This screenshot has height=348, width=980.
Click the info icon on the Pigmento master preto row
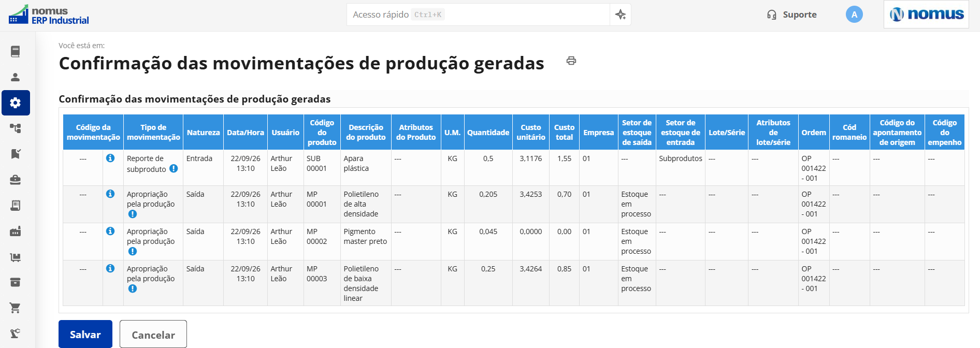point(110,231)
